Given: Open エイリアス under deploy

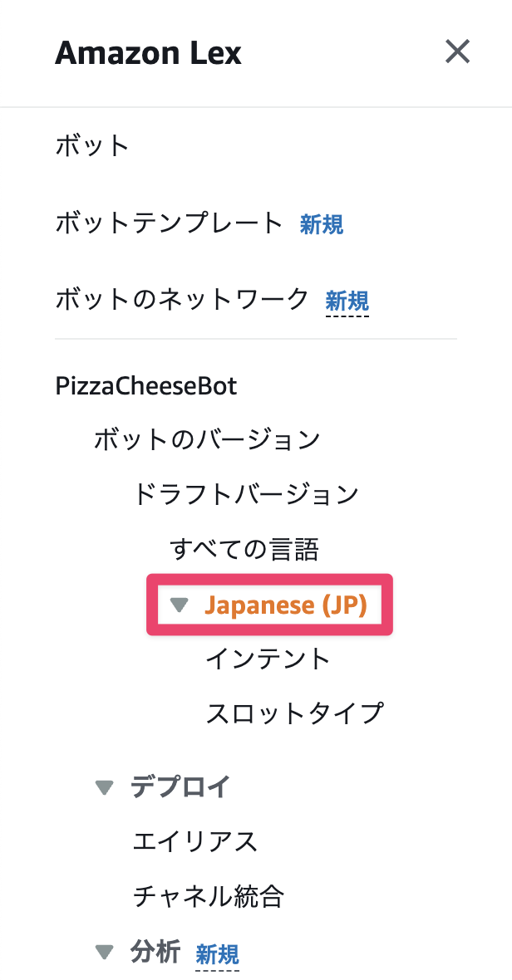Looking at the screenshot, I should (x=194, y=842).
